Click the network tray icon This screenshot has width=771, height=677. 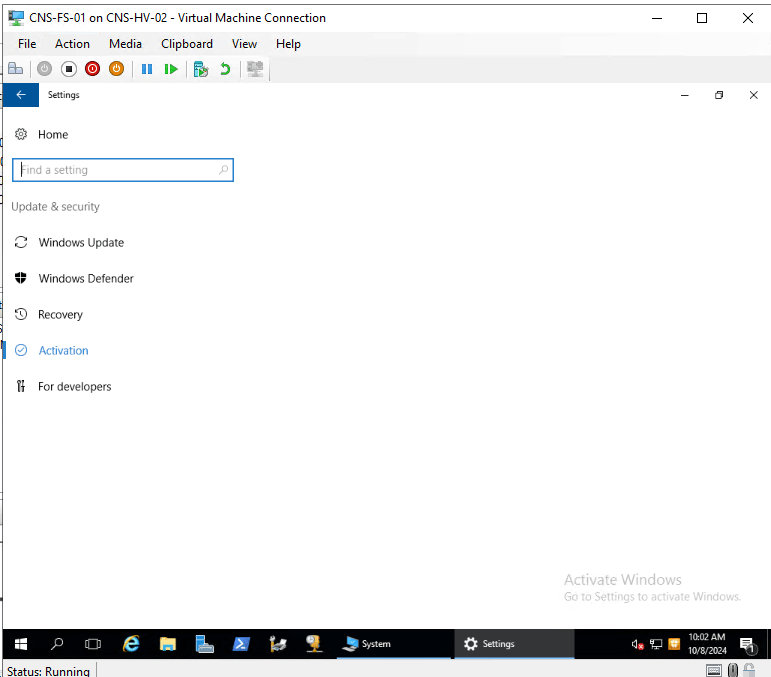[656, 644]
